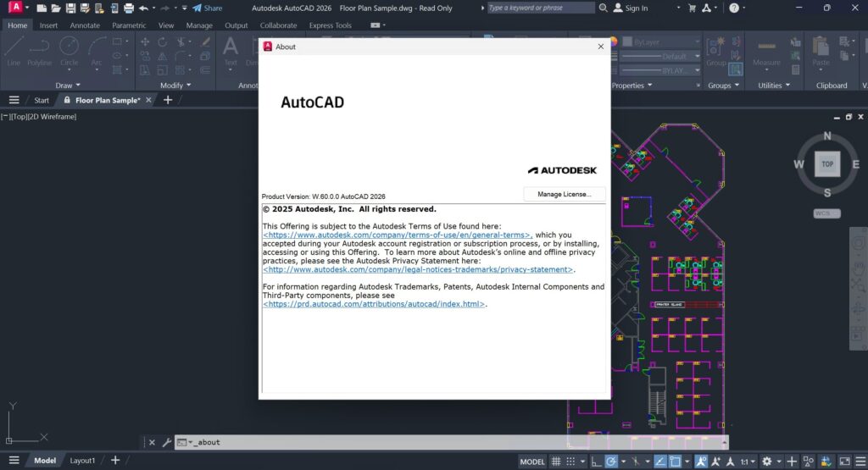
Task: Expand the Draw panel dropdown
Action: (x=68, y=86)
